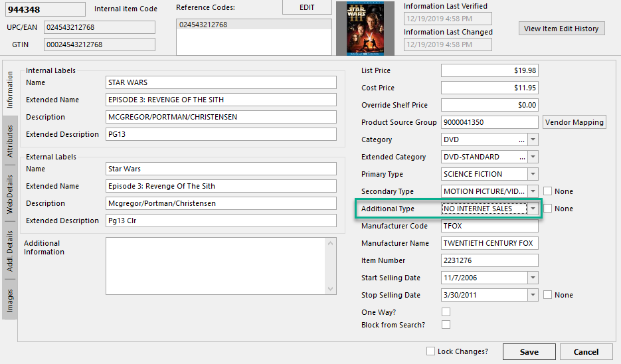Image resolution: width=621 pixels, height=364 pixels.
Task: Toggle None checkbox for Stop Selling Date
Action: tap(548, 295)
